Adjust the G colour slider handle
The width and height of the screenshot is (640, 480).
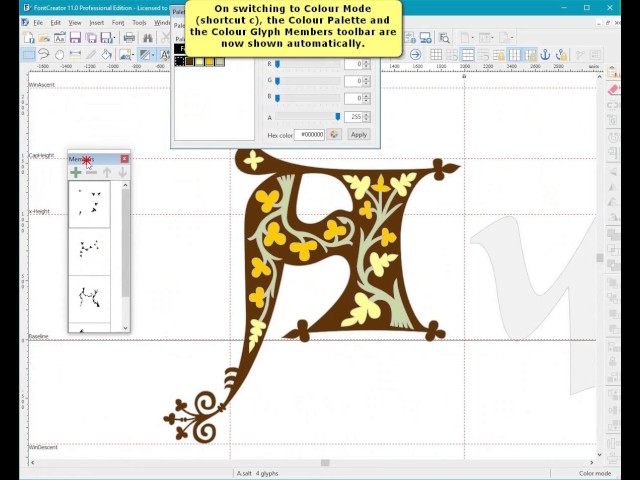(x=278, y=81)
